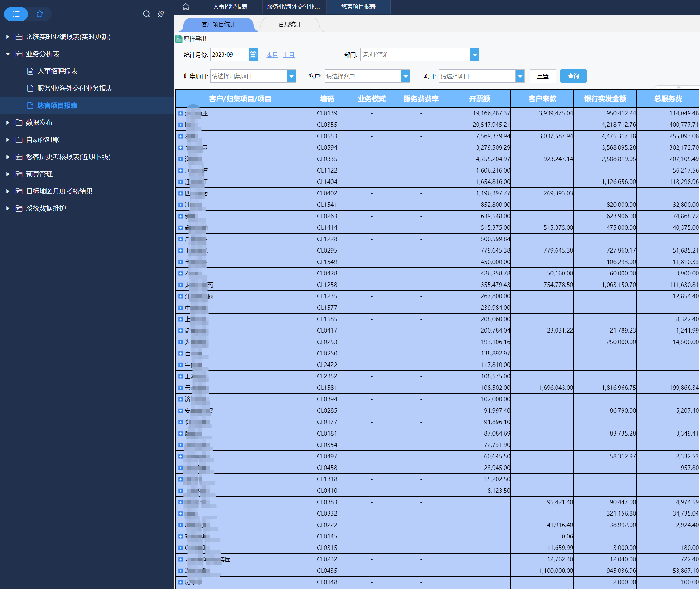The height and width of the screenshot is (589, 700).
Task: Expand the row with code CL0428
Action: [x=181, y=274]
